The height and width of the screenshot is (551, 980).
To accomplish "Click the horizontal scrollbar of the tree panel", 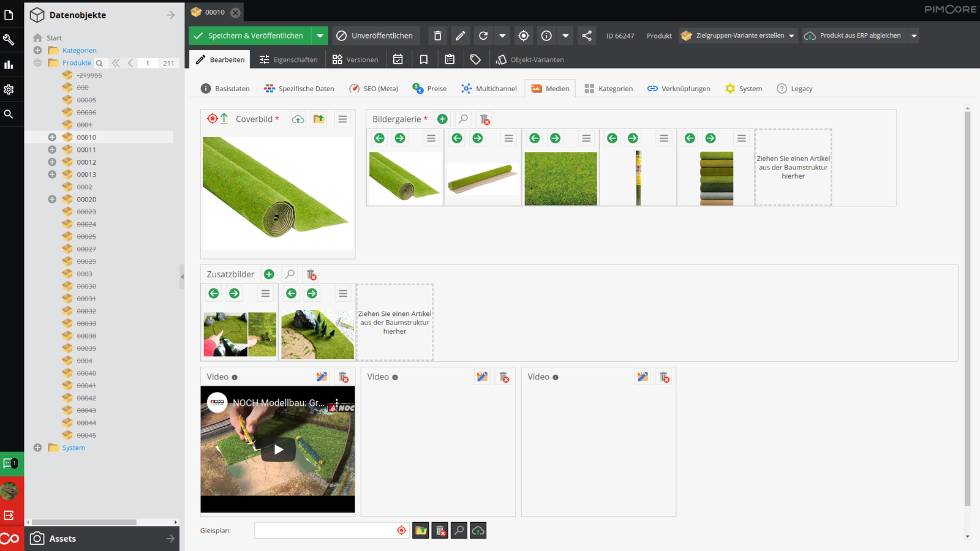I will click(x=85, y=522).
